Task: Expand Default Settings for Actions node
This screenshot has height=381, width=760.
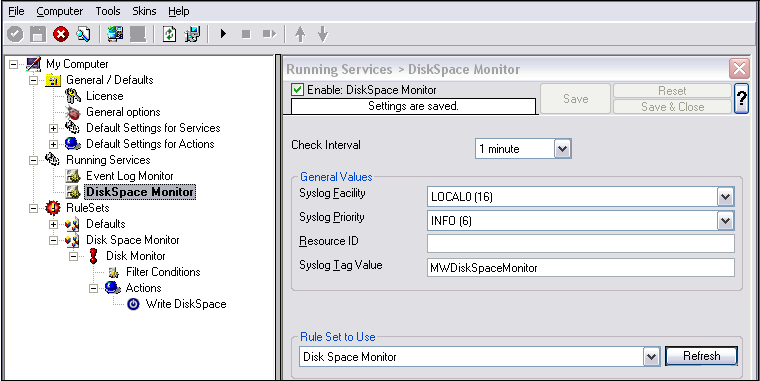Action: 53,144
